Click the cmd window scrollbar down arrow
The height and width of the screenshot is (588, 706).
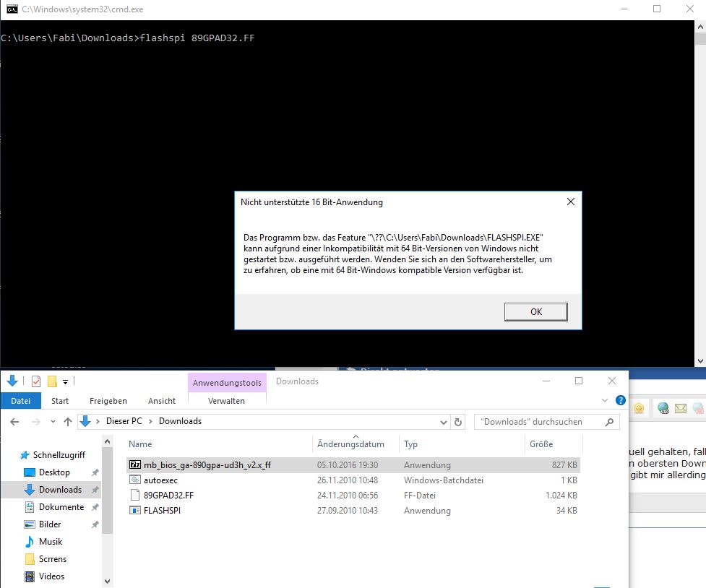click(700, 360)
